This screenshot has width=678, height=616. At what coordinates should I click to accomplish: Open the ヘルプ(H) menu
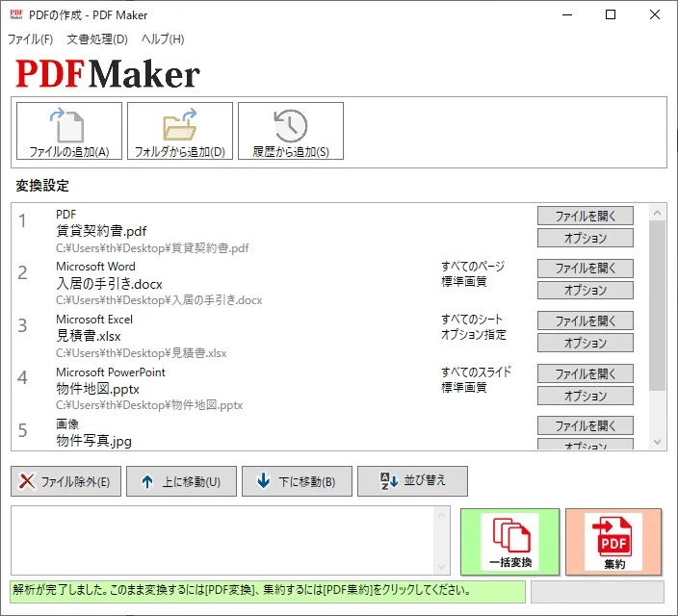point(163,39)
